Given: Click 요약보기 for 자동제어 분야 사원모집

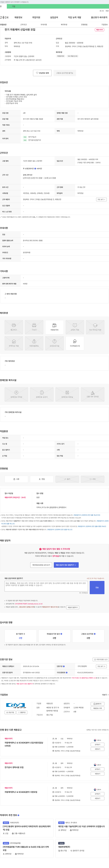Looking at the screenshot, I should [x=98, y=794].
